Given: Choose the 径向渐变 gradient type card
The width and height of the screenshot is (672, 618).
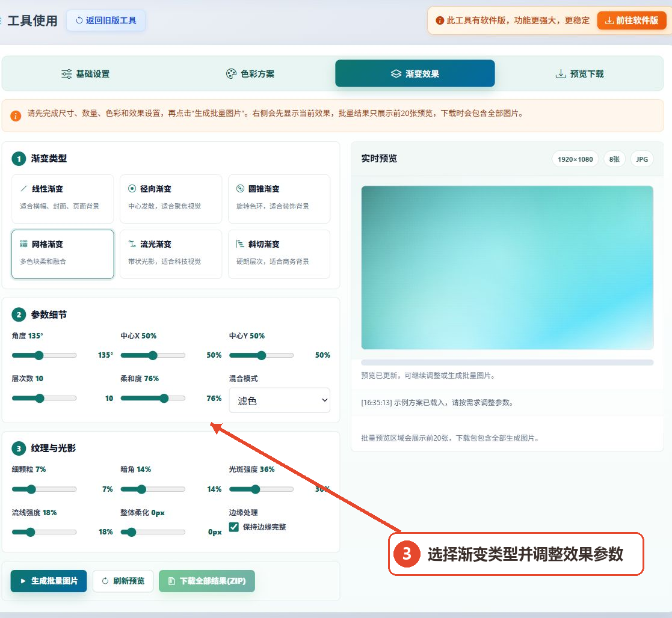Looking at the screenshot, I should pos(171,199).
